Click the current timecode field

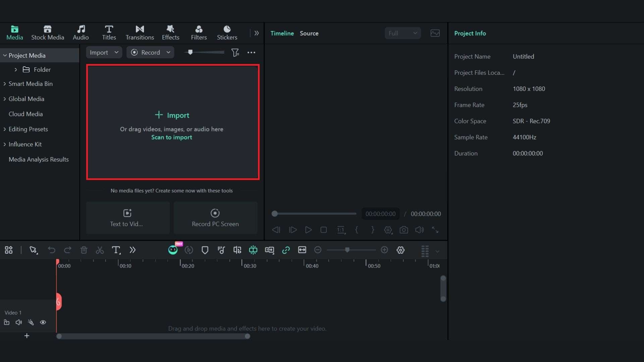tap(380, 214)
